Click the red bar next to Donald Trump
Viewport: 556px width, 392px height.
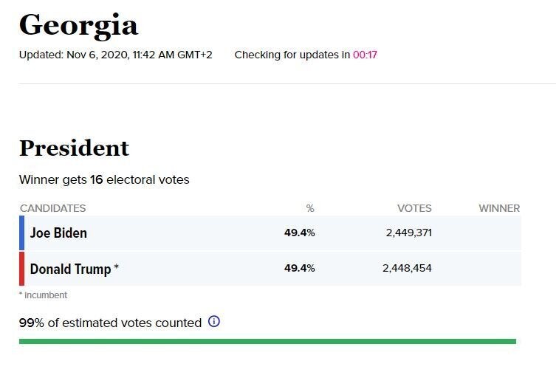coord(21,269)
